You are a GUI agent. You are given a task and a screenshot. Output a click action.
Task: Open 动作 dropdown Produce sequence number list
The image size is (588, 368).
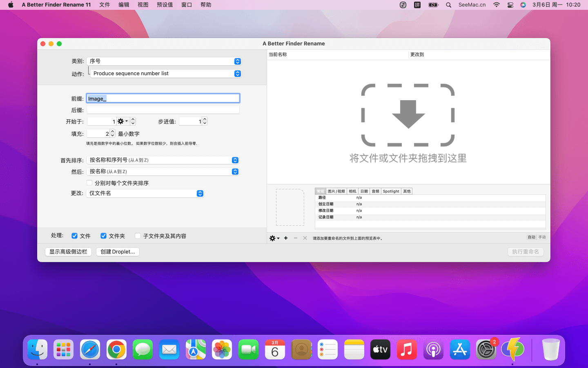point(166,74)
